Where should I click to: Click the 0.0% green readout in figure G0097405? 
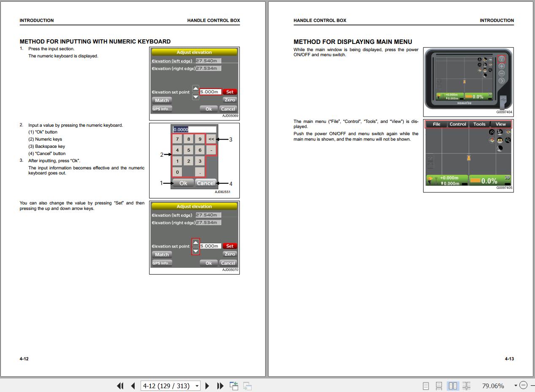[x=489, y=180]
